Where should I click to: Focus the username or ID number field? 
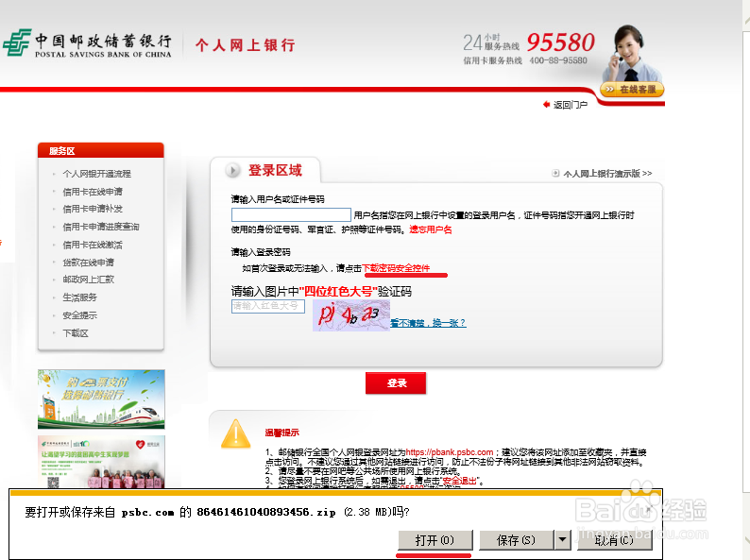pyautogui.click(x=291, y=214)
